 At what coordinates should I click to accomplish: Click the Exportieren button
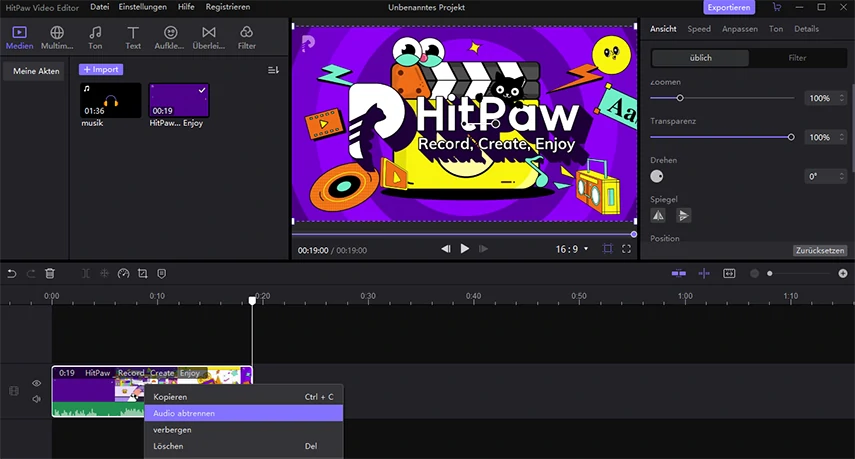729,7
